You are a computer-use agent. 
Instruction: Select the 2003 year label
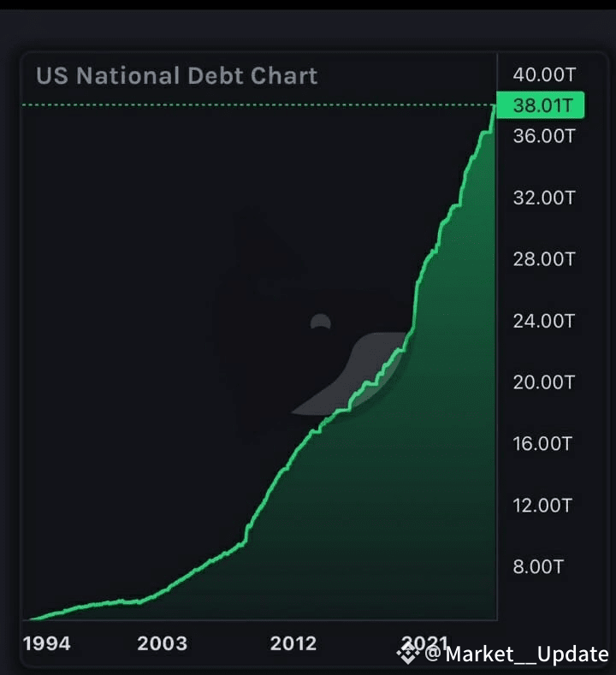tap(163, 644)
